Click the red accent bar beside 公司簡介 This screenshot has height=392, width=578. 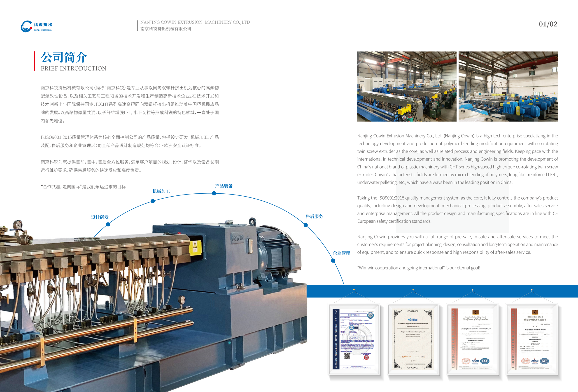click(34, 61)
